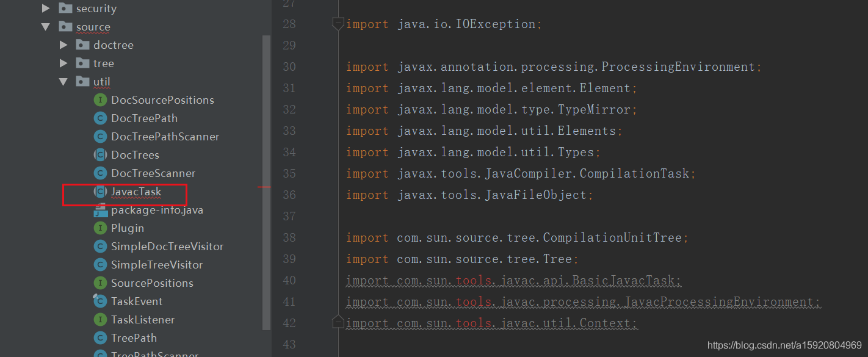
Task: Click BasicJavacTask import on line 40
Action: click(514, 281)
